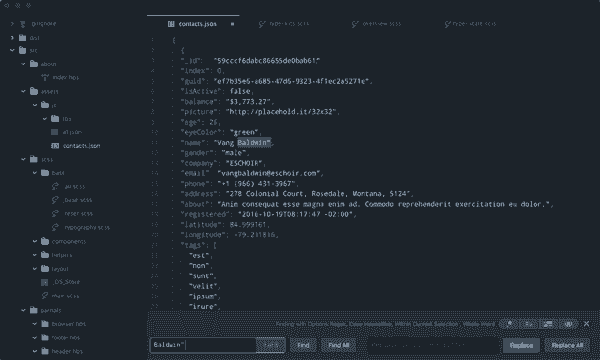Image resolution: width=600 pixels, height=360 pixels.
Task: Switch to the contacts.json tab
Action: 193,24
